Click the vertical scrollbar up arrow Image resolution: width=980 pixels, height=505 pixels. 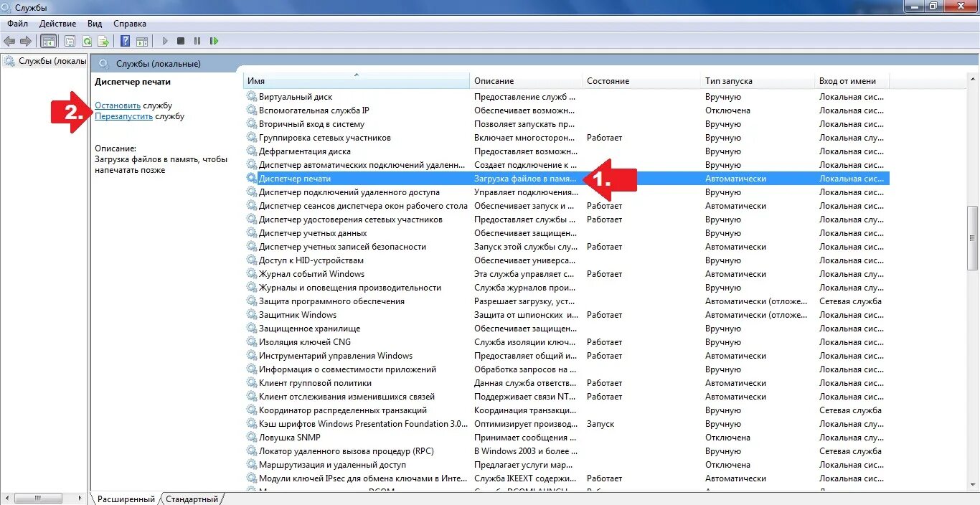[x=974, y=79]
